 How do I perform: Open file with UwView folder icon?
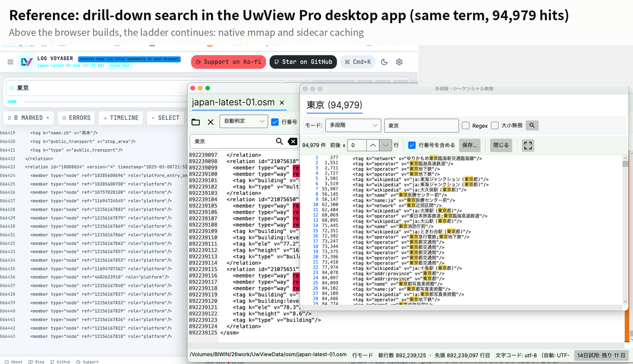coord(196,122)
